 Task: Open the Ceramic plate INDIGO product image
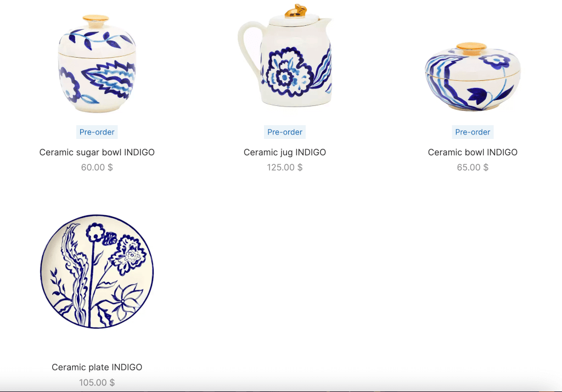click(x=97, y=271)
